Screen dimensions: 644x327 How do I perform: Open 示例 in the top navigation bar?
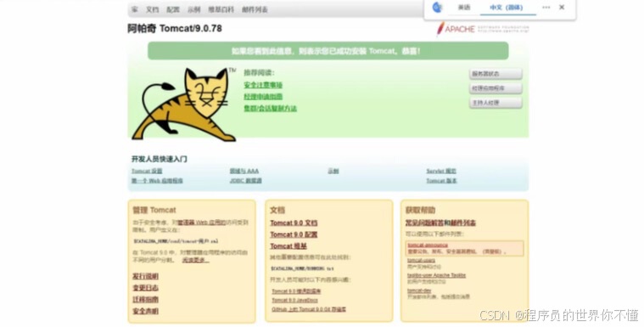[x=193, y=9]
